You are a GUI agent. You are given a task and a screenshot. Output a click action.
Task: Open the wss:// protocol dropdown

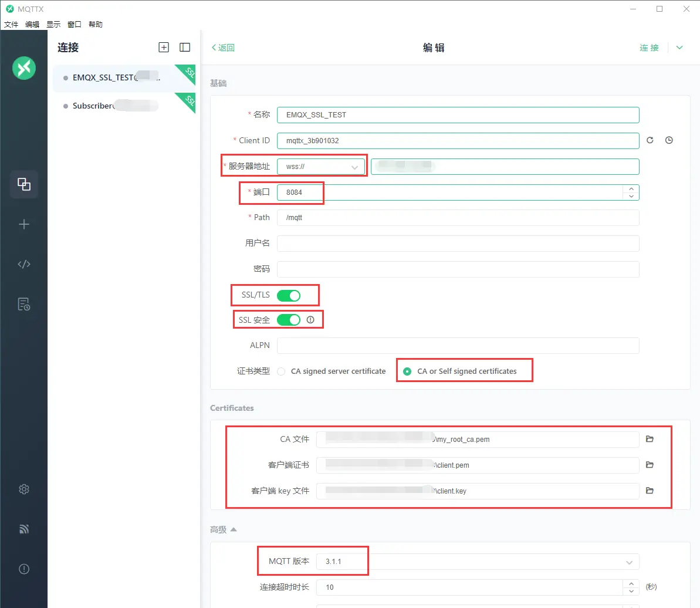(x=321, y=167)
